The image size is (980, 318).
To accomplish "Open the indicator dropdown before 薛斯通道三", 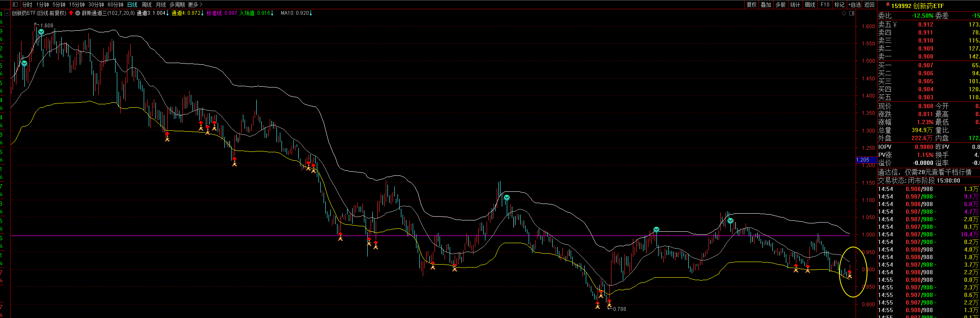I will point(78,13).
